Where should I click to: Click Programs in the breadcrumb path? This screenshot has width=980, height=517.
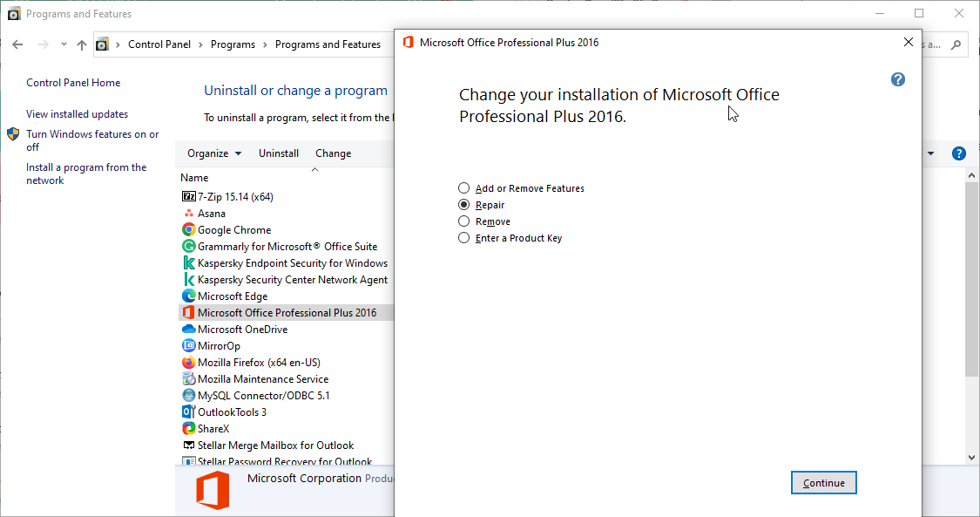pyautogui.click(x=233, y=44)
